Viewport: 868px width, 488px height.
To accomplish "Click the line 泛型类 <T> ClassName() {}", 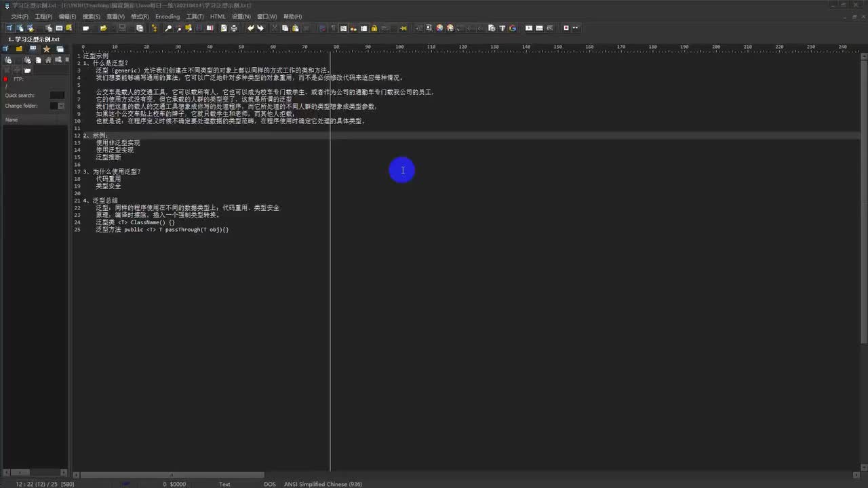I will [135, 222].
